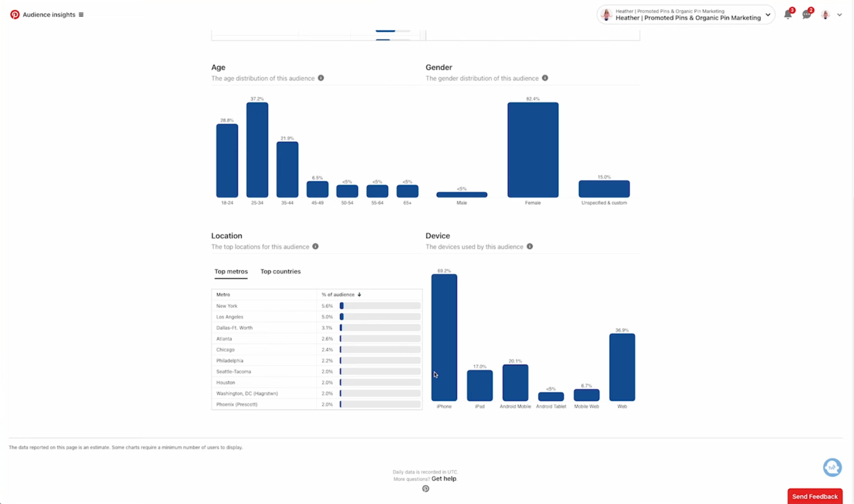Click the Los Angeles metro row
The width and height of the screenshot is (854, 504).
click(x=317, y=317)
